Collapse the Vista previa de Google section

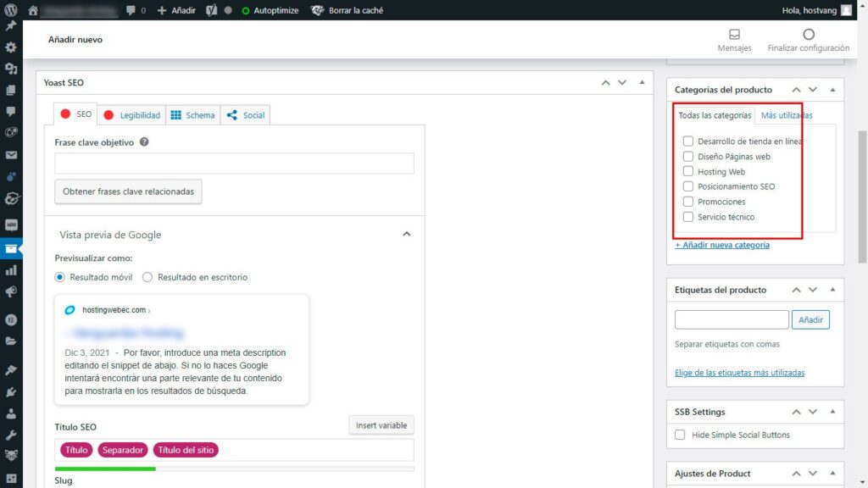coord(406,235)
